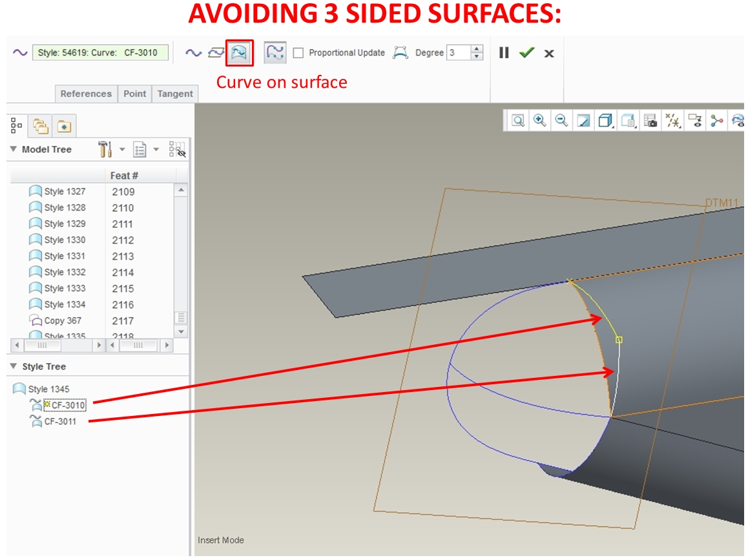This screenshot has width=748, height=560.
Task: Select Style 1327 in the model tree
Action: [x=57, y=191]
